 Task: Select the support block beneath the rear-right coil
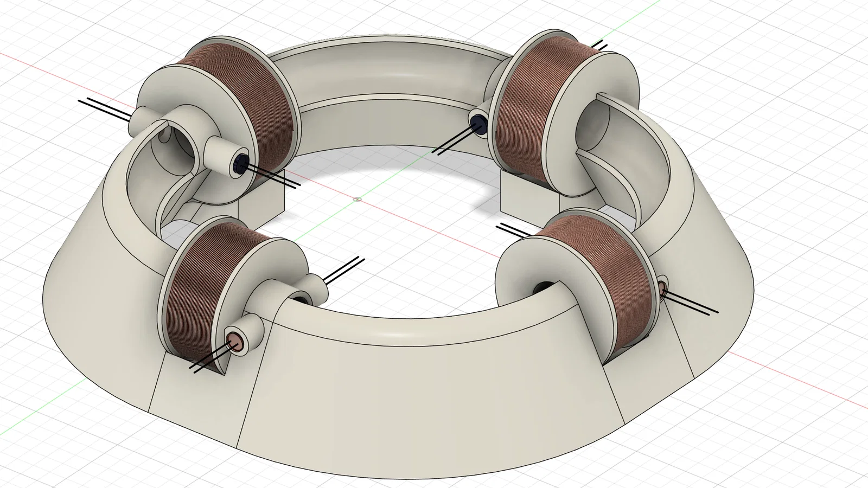[529, 198]
